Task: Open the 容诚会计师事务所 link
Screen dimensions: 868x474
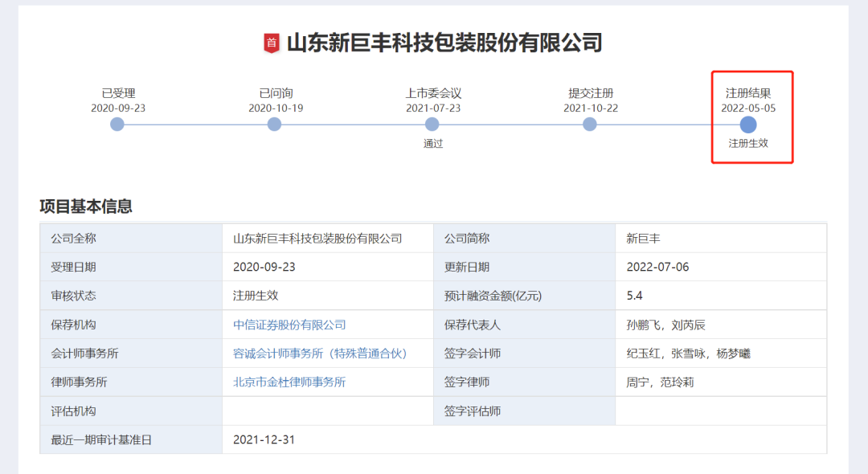Action: pyautogui.click(x=320, y=353)
